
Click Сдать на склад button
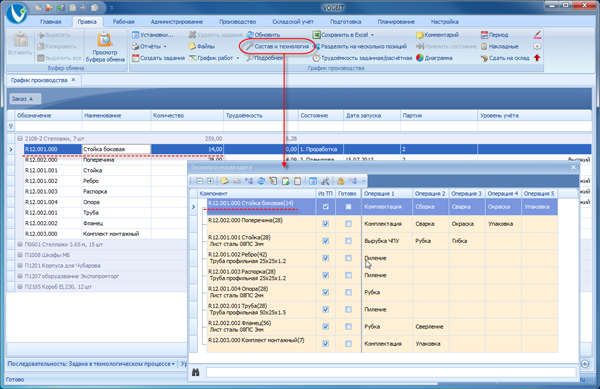(505, 58)
